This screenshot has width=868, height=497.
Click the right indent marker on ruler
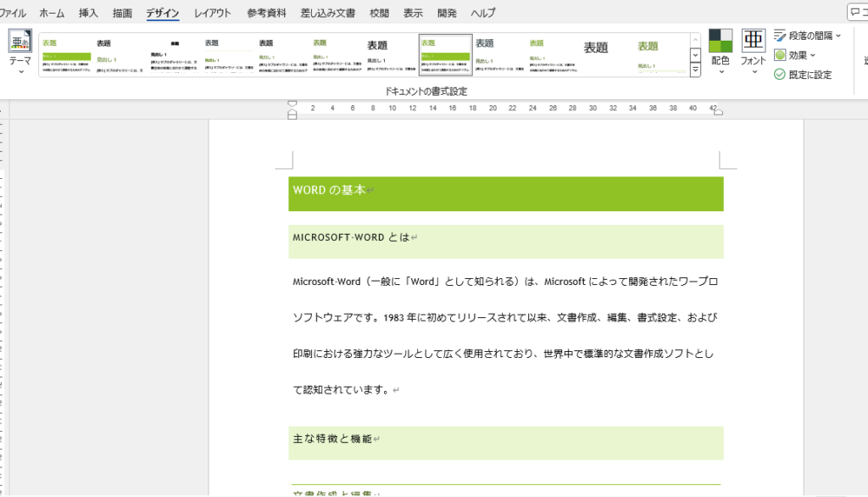coord(718,111)
